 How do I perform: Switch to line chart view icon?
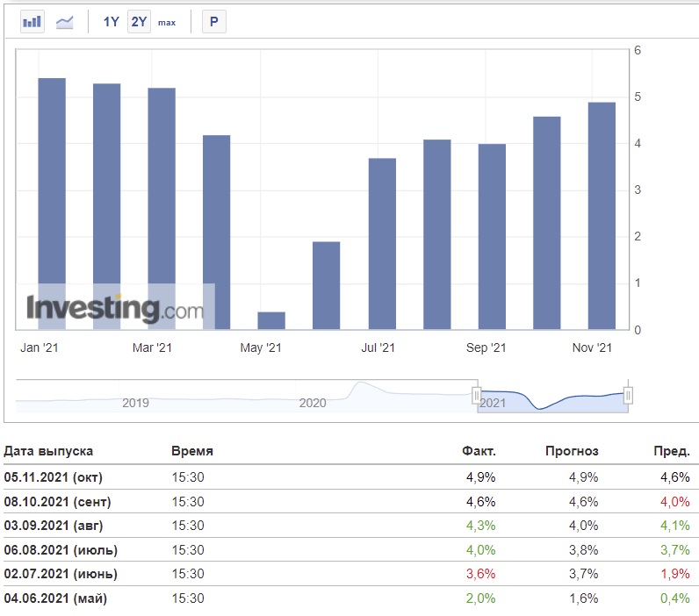coord(65,21)
